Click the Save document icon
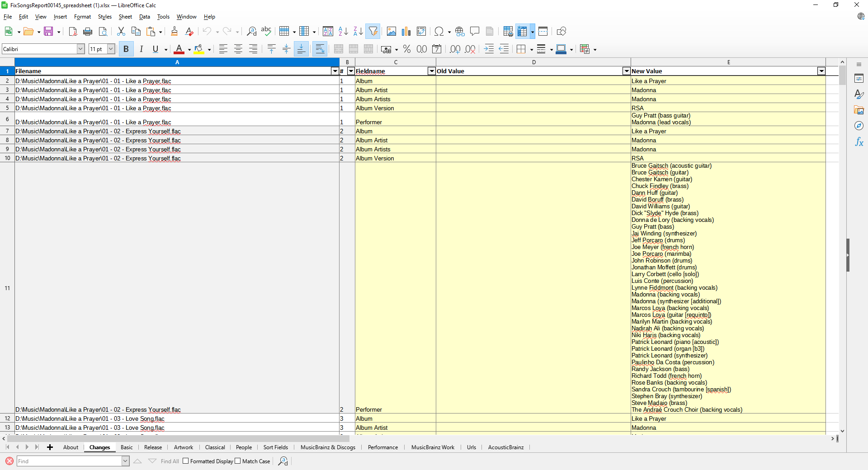The image size is (868, 470). coord(48,31)
